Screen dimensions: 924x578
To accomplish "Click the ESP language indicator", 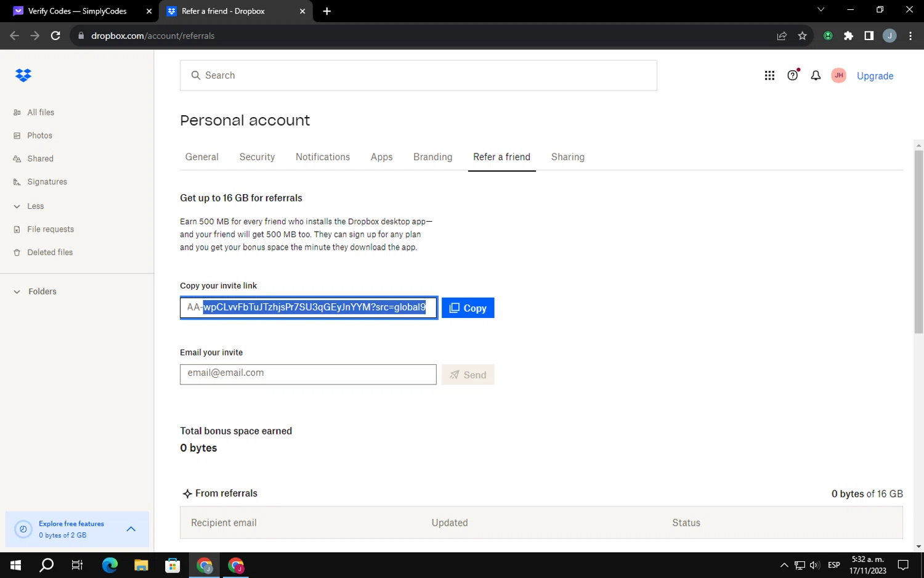I will pos(834,565).
